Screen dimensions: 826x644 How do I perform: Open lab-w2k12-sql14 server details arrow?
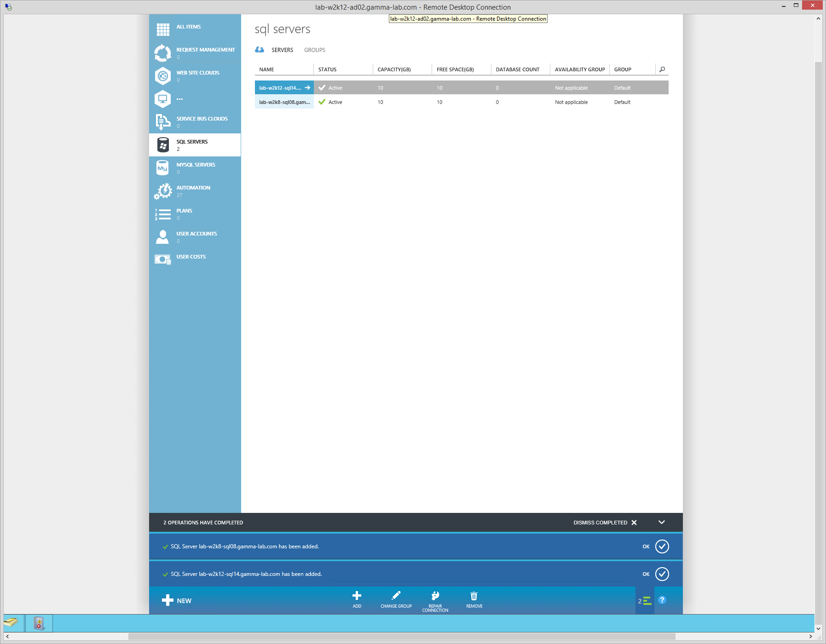(x=307, y=88)
